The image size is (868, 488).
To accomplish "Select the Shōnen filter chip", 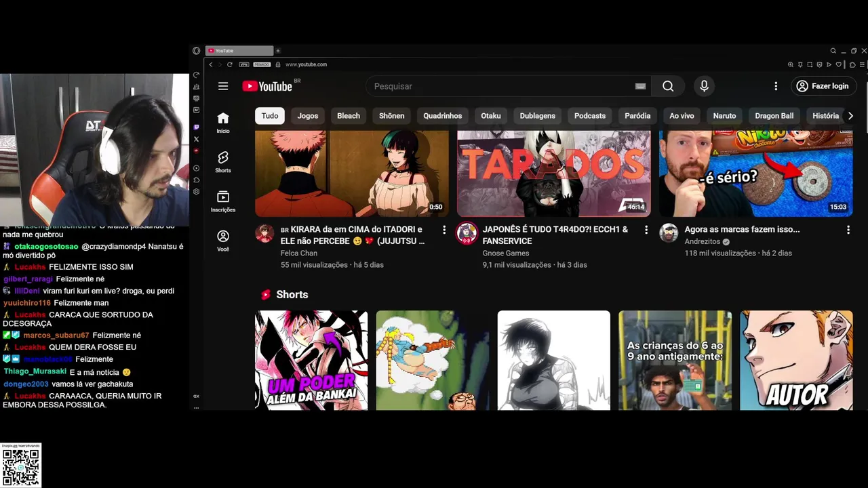I will 391,116.
